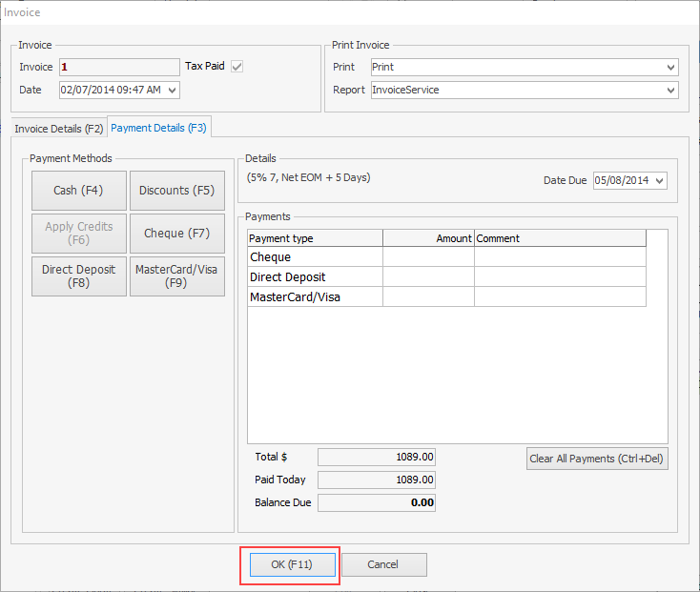This screenshot has height=592, width=700.
Task: Choose Direct Deposit (F8) payment method
Action: pyautogui.click(x=78, y=276)
